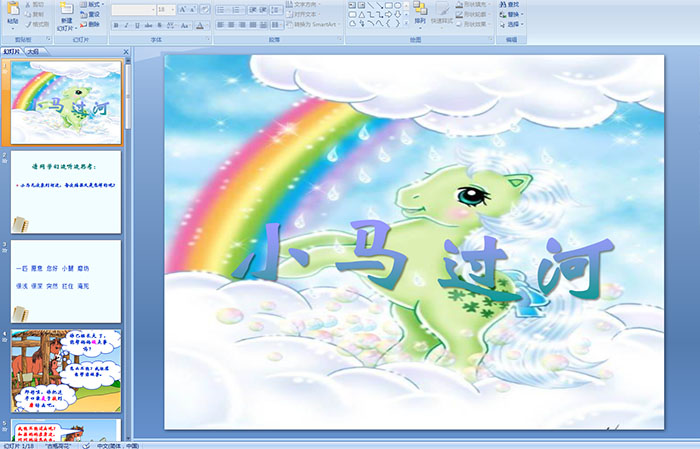The width and height of the screenshot is (700, 449).
Task: Click the Shape Outline (形状轮廓) button
Action: 474,14
